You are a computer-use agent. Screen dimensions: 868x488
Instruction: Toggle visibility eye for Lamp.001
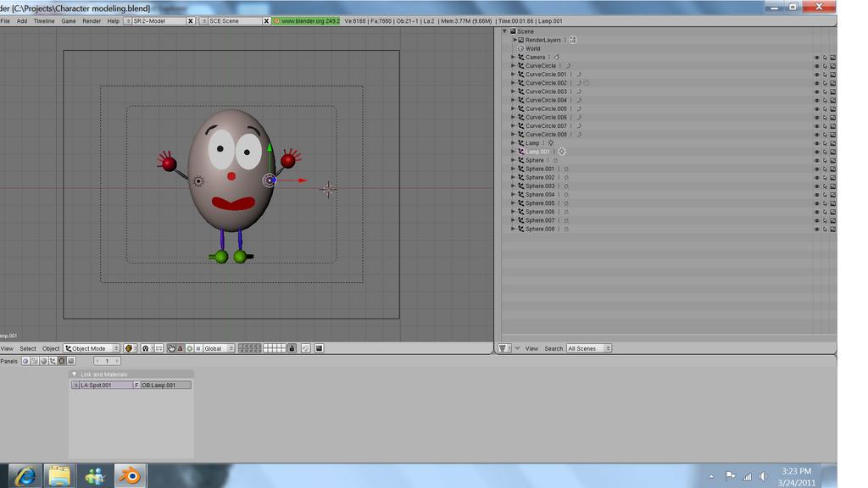[816, 152]
